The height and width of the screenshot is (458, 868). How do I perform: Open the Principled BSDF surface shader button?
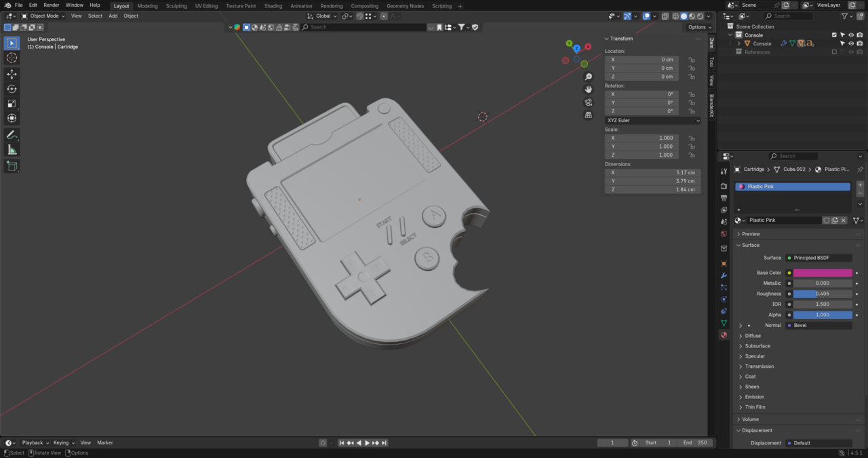[x=818, y=258]
